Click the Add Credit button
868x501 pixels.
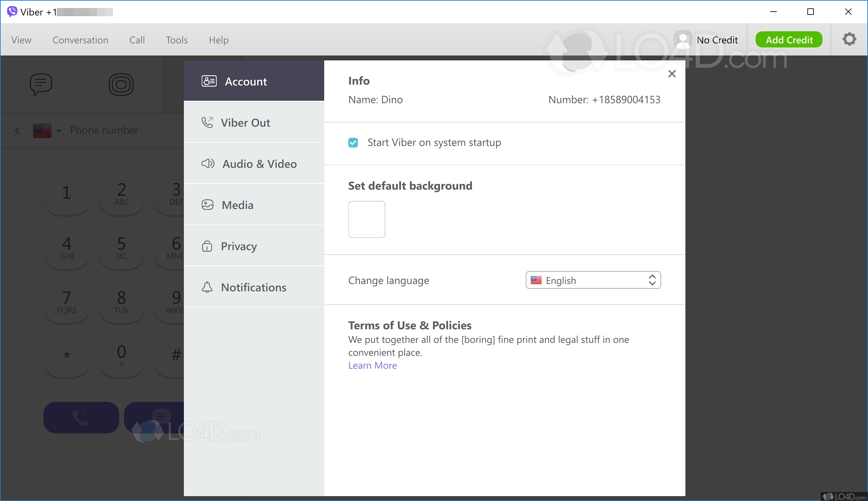tap(789, 39)
